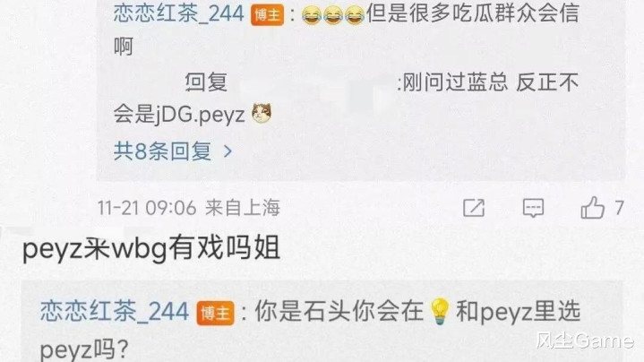Screen dimensions: 644x362
Task: Tap the top orange 博主 badge
Action: tap(268, 15)
